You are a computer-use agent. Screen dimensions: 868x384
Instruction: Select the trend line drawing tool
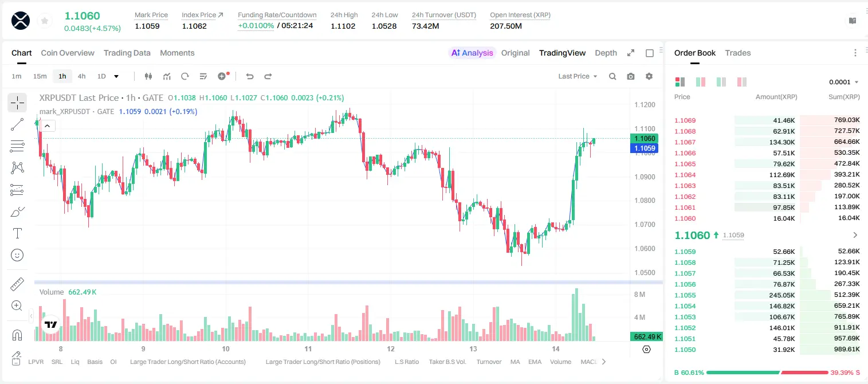pos(17,124)
